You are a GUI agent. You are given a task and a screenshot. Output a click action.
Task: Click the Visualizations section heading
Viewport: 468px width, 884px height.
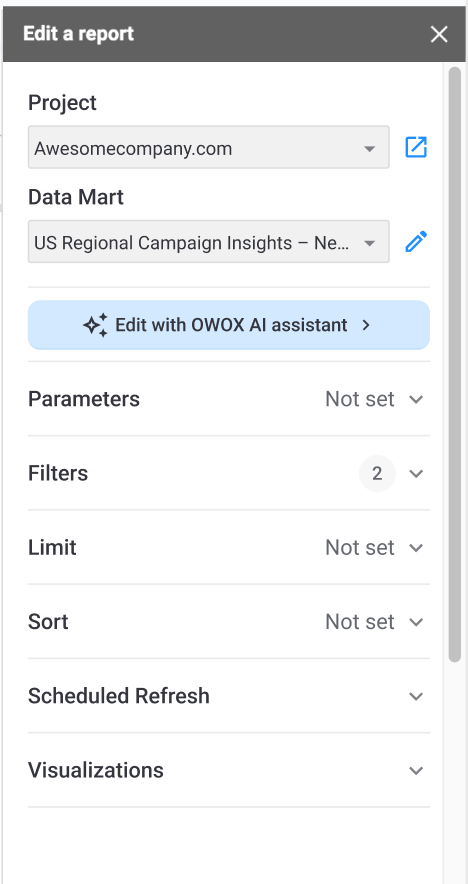point(96,771)
